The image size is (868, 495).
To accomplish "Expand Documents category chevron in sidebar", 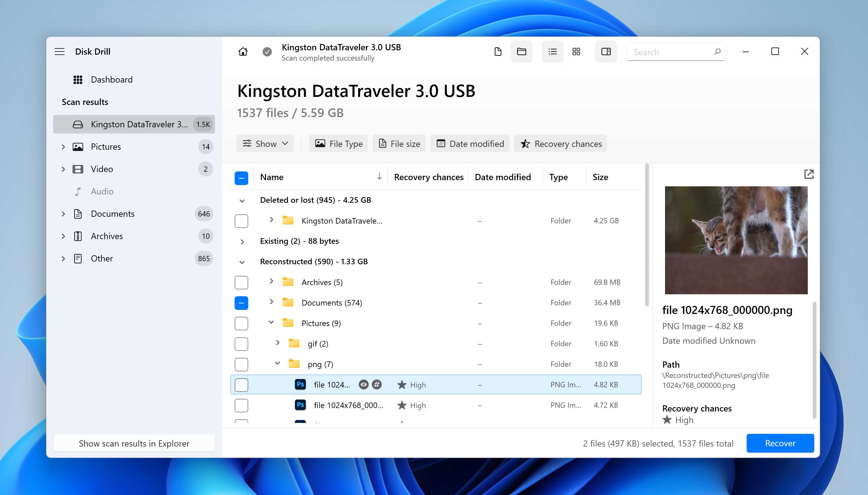I will click(x=63, y=214).
